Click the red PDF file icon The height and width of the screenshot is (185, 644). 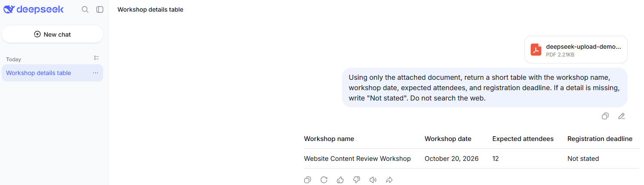pyautogui.click(x=536, y=50)
